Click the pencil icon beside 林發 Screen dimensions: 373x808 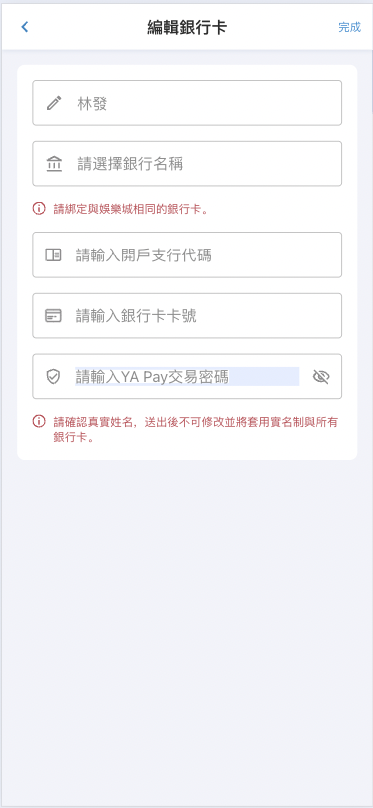tap(54, 103)
